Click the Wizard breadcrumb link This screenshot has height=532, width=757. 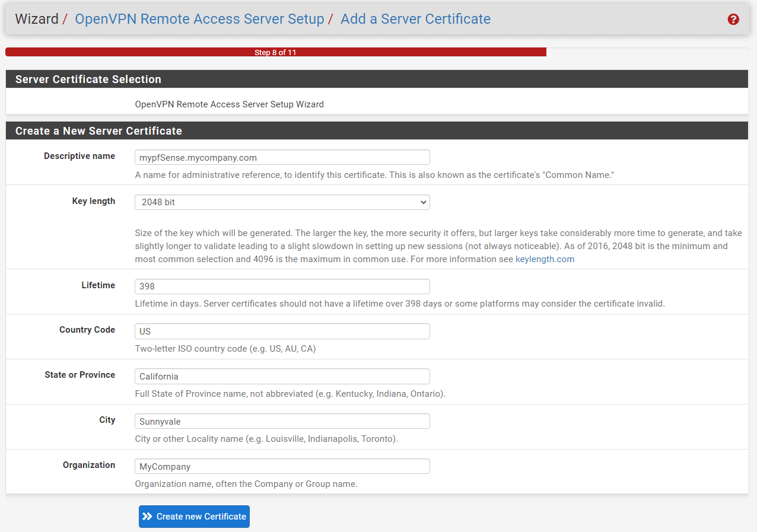[37, 19]
